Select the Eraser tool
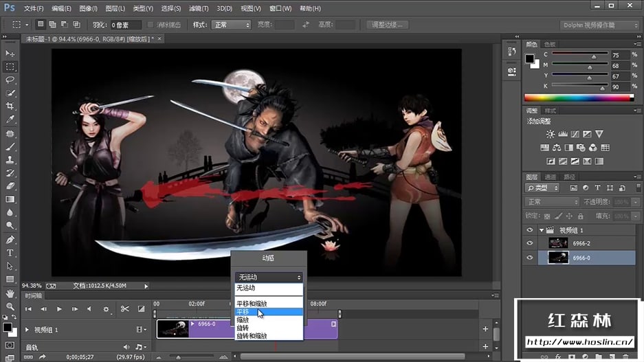644x362 pixels. pos(10,186)
